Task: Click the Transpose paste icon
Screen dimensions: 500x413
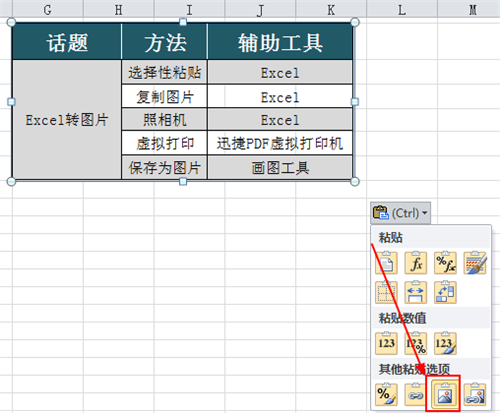Action: click(445, 292)
